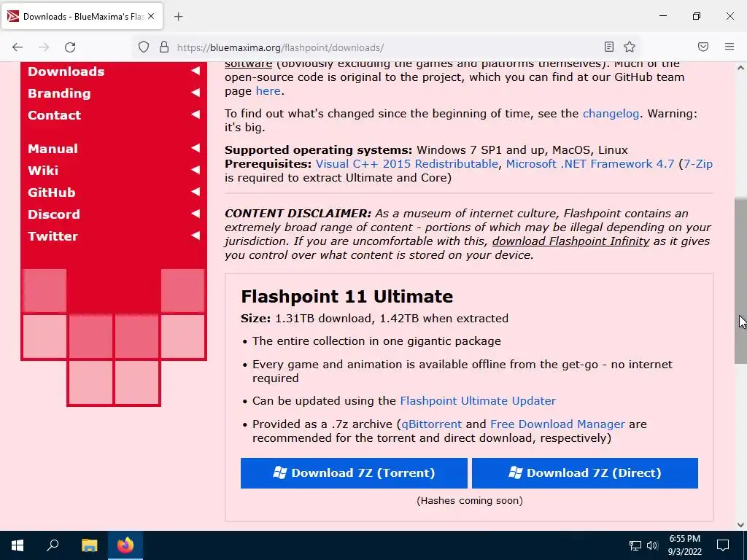Screen dimensions: 747x560
Task: Click the arrow beside Twitter
Action: 196,236
